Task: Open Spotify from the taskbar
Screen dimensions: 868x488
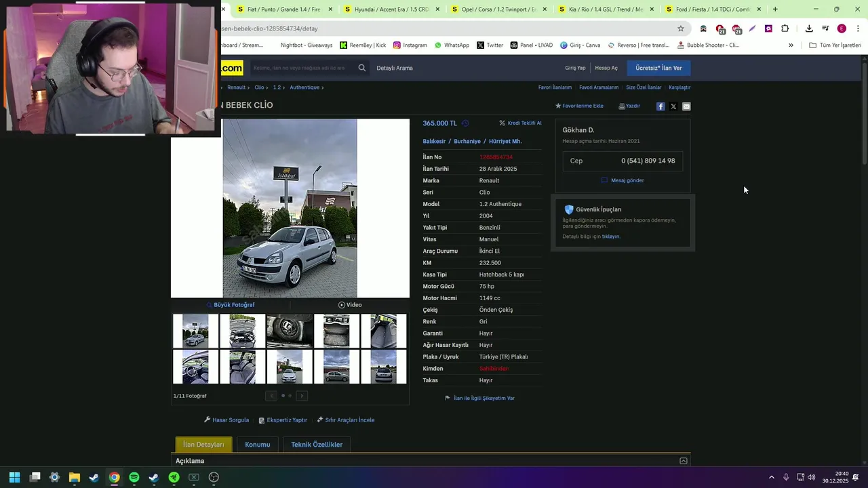Action: point(134,477)
